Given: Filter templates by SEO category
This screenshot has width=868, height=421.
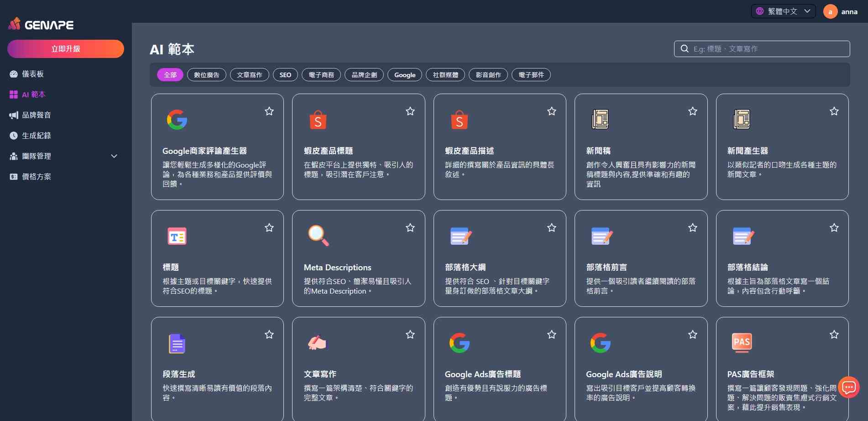Looking at the screenshot, I should 285,75.
